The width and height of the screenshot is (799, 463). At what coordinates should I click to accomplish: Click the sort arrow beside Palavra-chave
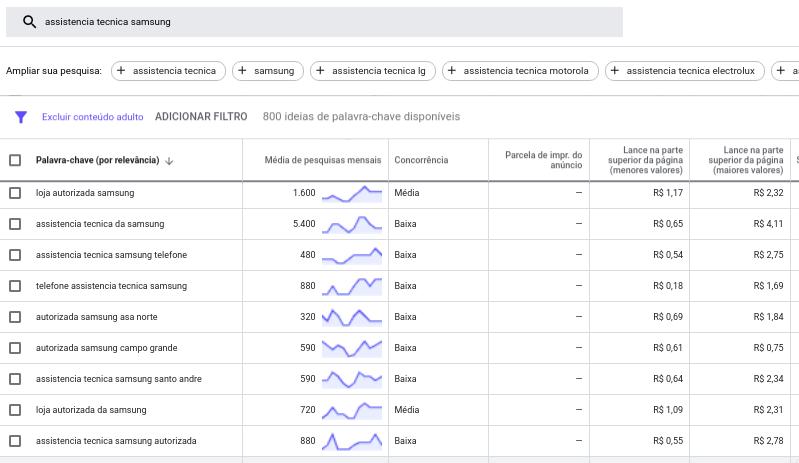pyautogui.click(x=169, y=161)
